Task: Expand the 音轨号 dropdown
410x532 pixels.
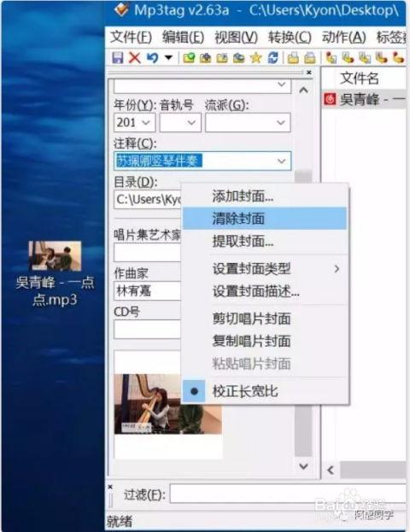Action: click(192, 122)
